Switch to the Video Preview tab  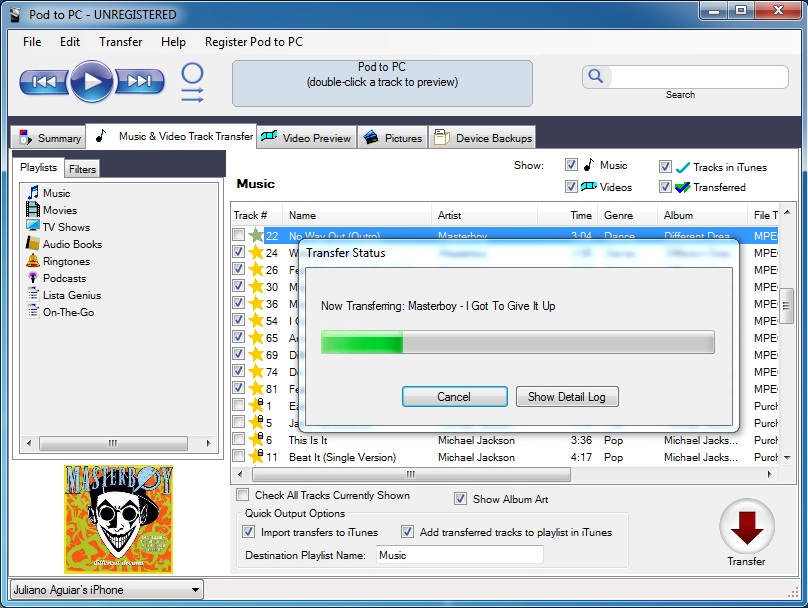pyautogui.click(x=307, y=138)
